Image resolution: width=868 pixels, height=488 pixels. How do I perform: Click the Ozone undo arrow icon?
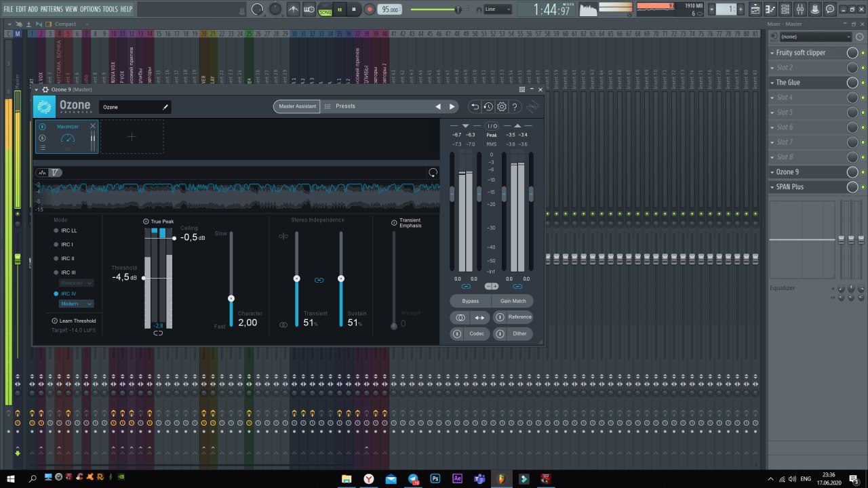coord(475,106)
